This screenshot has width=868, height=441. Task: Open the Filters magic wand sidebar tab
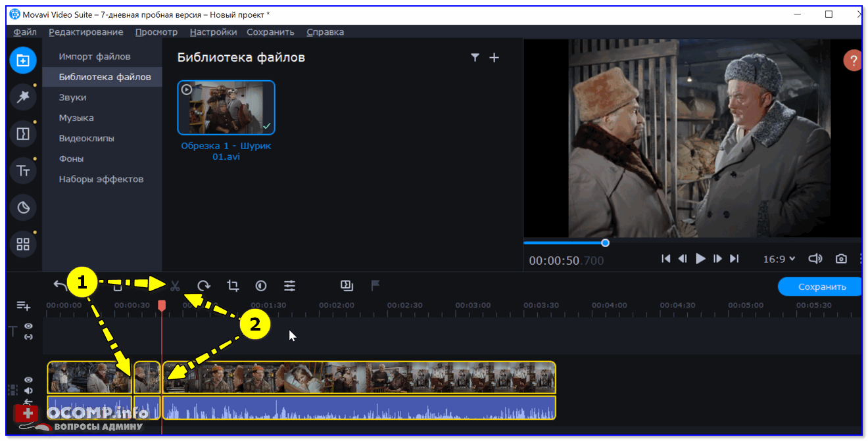(23, 97)
